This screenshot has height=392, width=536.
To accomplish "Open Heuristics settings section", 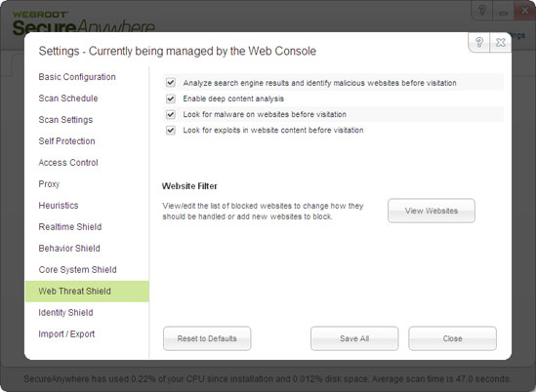I will pos(59,206).
